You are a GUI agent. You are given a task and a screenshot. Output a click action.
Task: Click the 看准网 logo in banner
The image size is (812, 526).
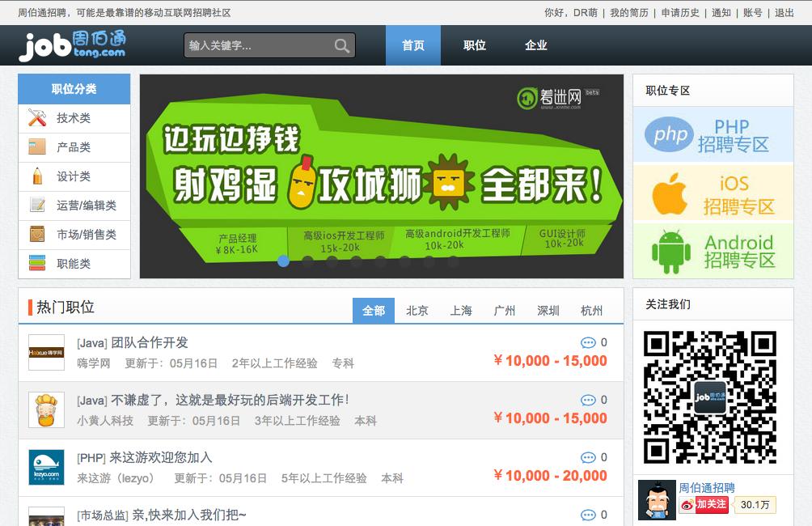click(x=558, y=97)
